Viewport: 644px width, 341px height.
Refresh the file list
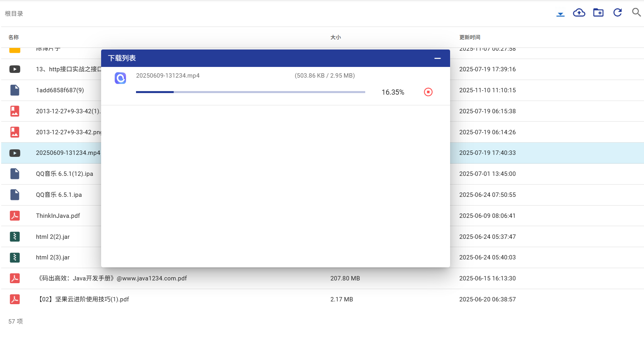(x=617, y=13)
